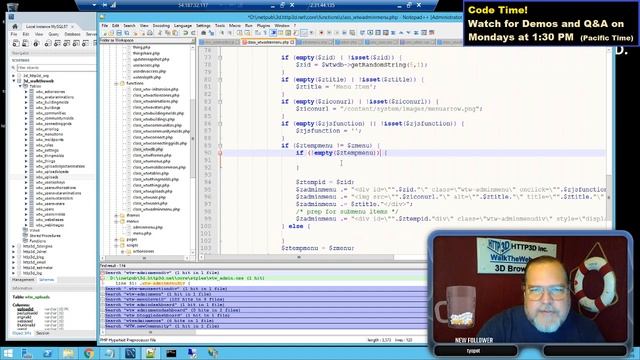Open the Command Prompt taskbar icon

171,353
